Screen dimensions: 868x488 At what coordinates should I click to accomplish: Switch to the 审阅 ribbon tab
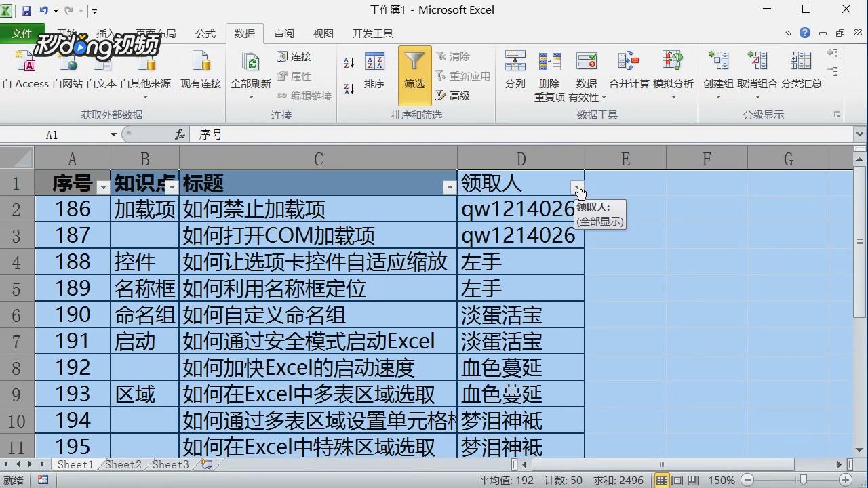(284, 33)
